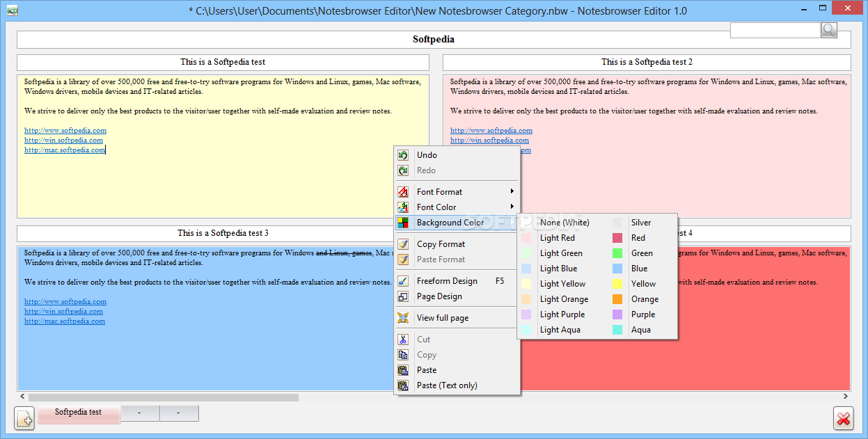
Task: Open the Font Color menu entry
Action: click(x=457, y=207)
